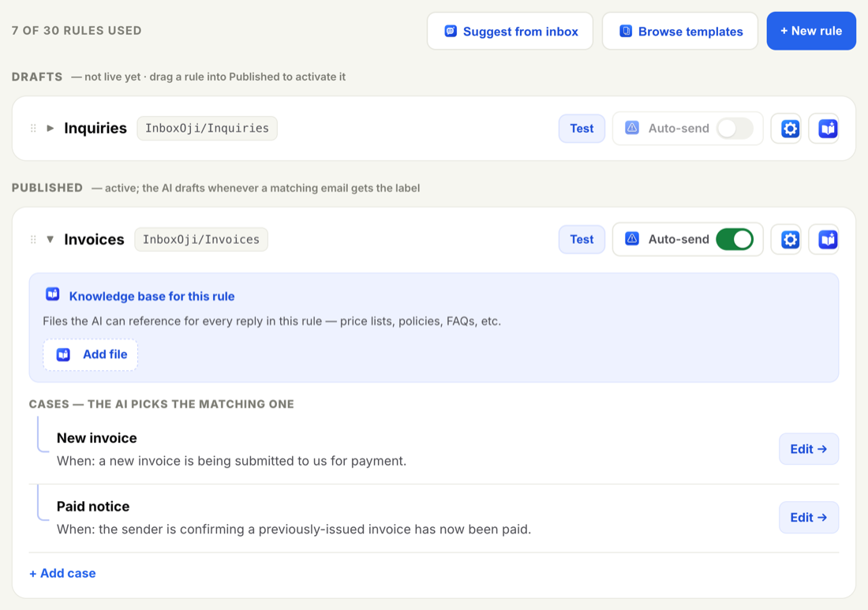Click warning icon beside Invoices Auto-send
Image resolution: width=868 pixels, height=610 pixels.
click(x=631, y=238)
